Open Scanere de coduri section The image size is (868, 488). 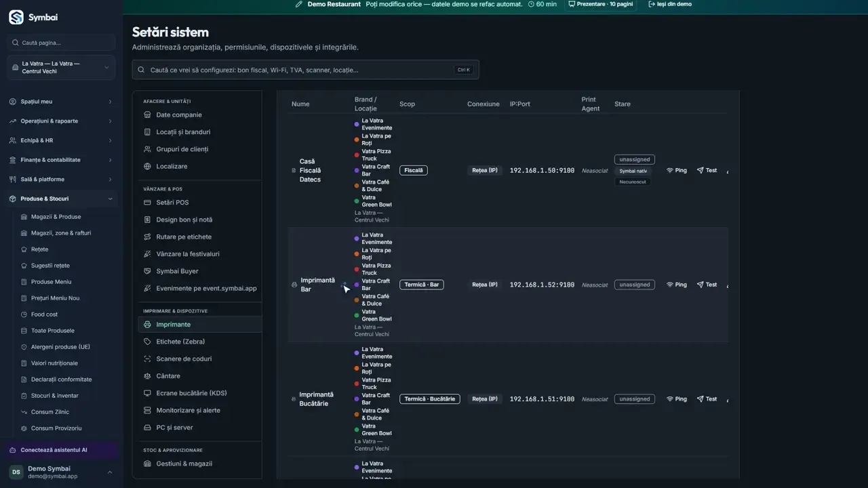[x=200, y=359]
